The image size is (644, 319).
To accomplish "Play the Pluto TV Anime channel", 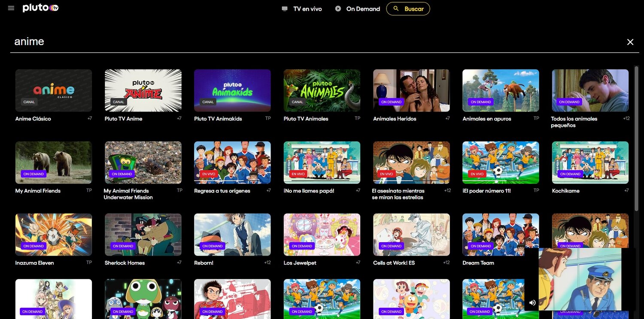I will [x=143, y=90].
